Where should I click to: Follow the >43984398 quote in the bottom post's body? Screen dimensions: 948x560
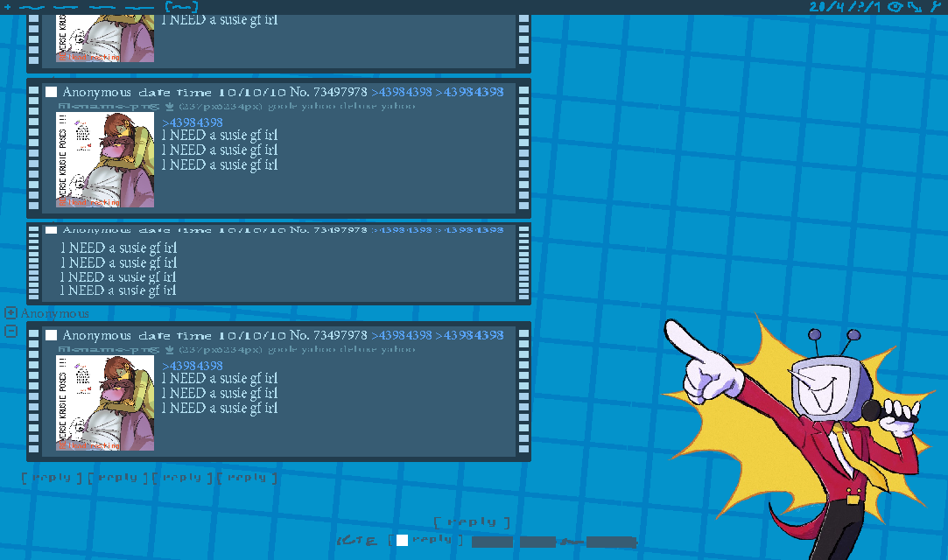coord(193,366)
